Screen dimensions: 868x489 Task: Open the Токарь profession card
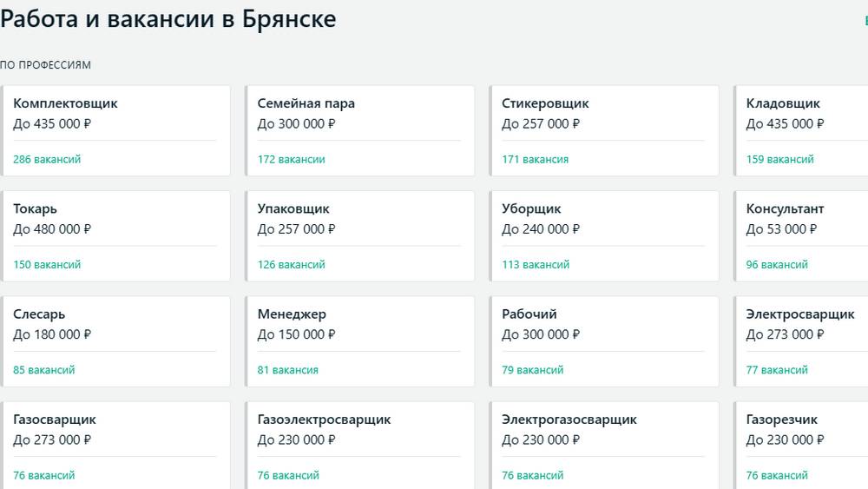click(115, 236)
